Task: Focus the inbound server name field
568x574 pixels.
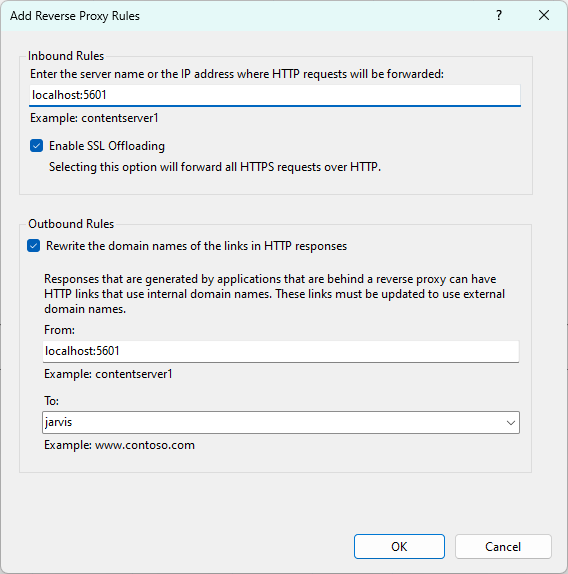Action: tap(274, 95)
